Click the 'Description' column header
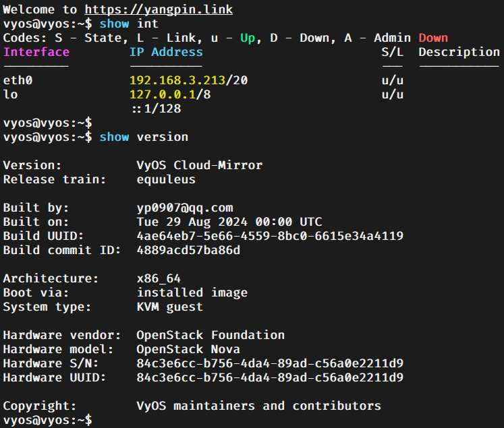Image resolution: width=504 pixels, height=428 pixels. click(x=459, y=52)
